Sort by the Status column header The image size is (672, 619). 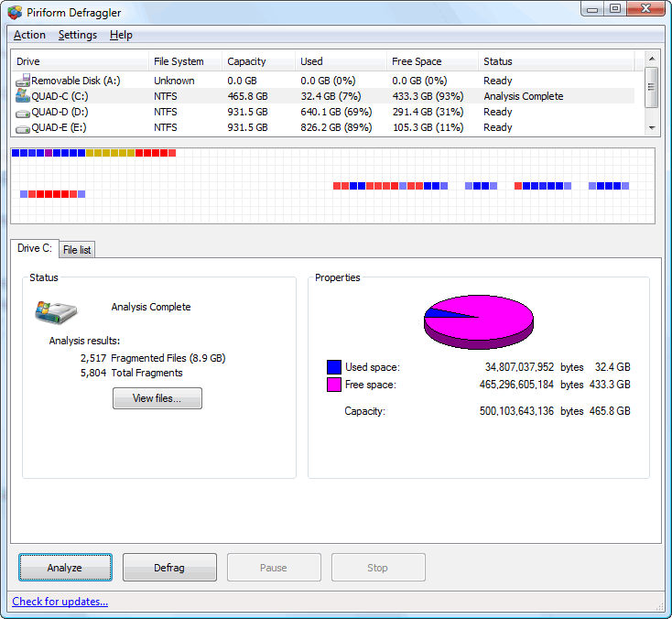point(556,61)
